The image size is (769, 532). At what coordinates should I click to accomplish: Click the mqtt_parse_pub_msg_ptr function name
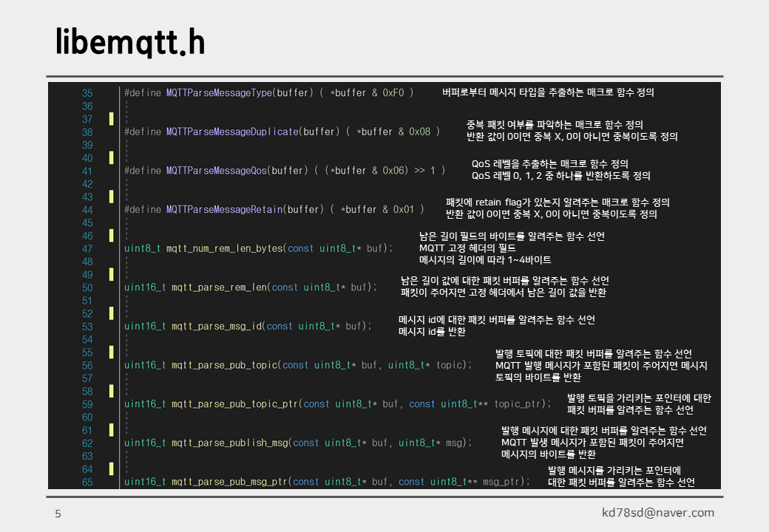click(229, 482)
